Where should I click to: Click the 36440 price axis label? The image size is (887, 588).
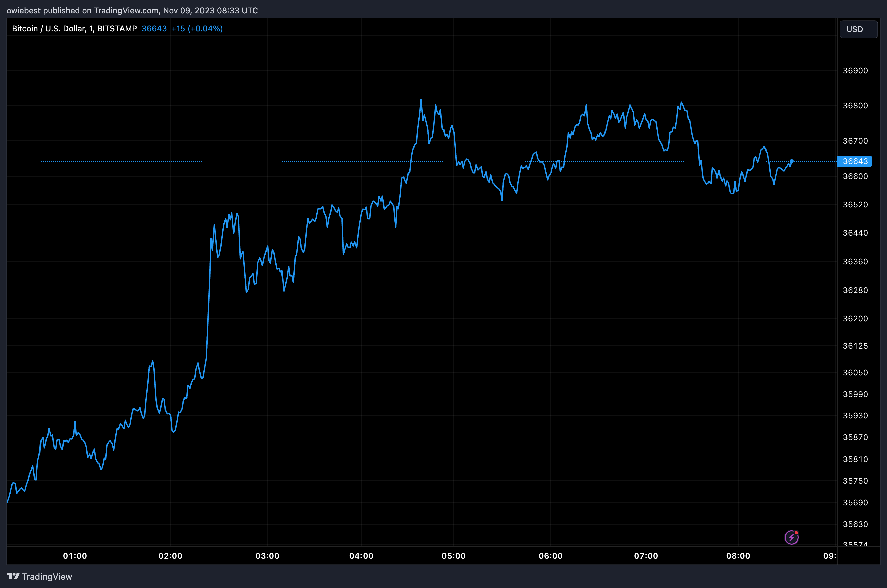click(855, 233)
